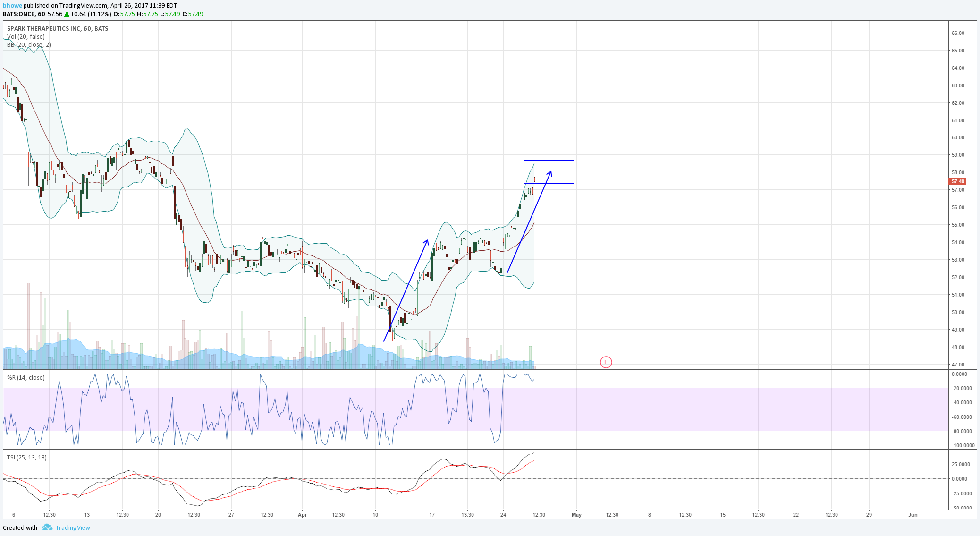Click the 'Created with' footer text

point(20,528)
